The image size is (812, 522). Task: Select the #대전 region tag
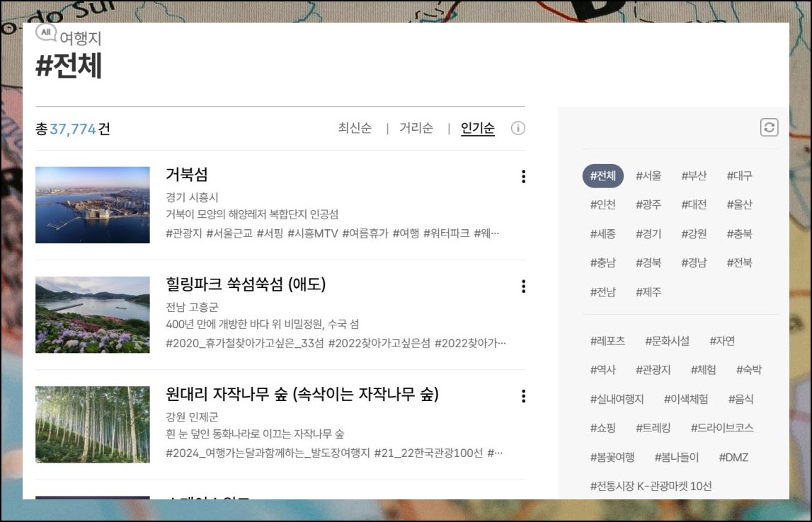694,205
